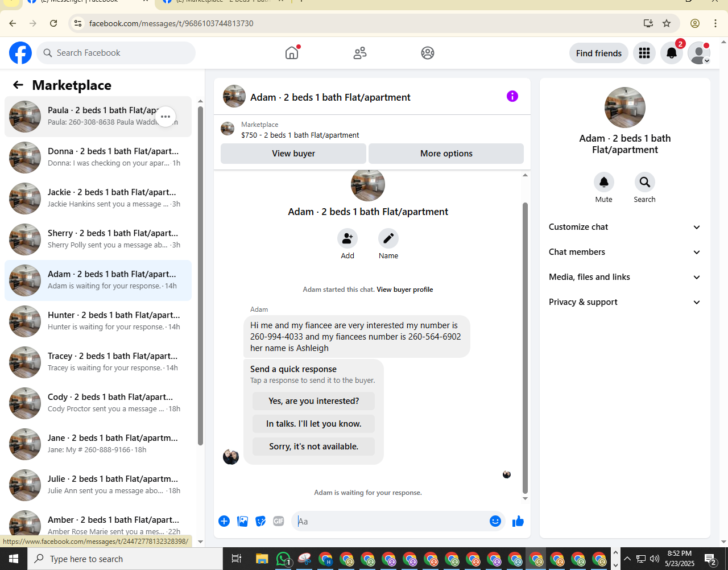Search in conversation magnifier icon
Screen dimensions: 728x570
(645, 182)
